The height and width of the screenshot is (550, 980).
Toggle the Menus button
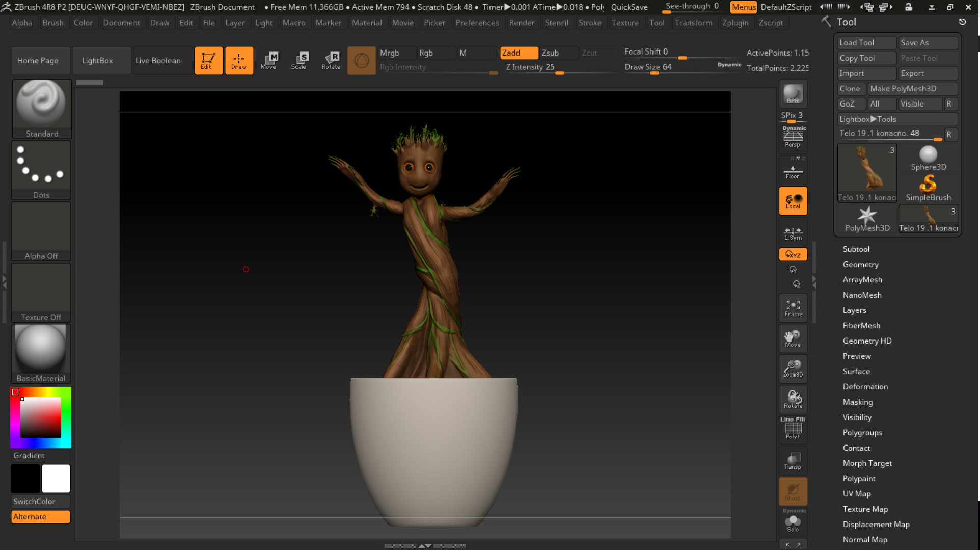744,7
